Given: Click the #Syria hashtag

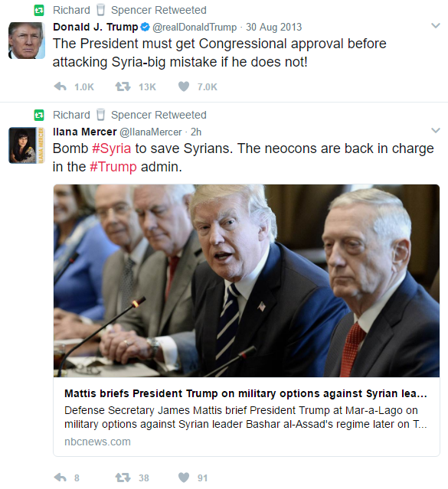Looking at the screenshot, I should (112, 148).
